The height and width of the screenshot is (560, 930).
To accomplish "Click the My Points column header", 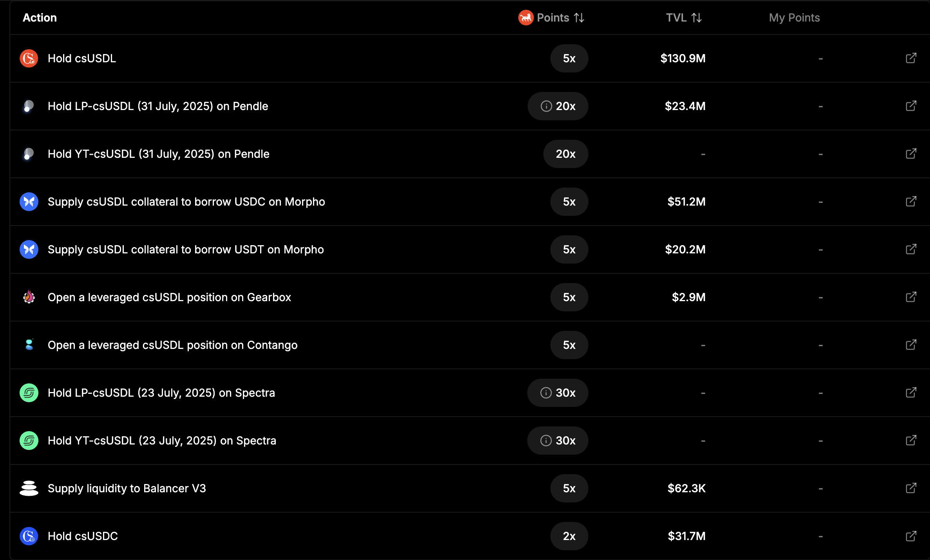I will [794, 18].
